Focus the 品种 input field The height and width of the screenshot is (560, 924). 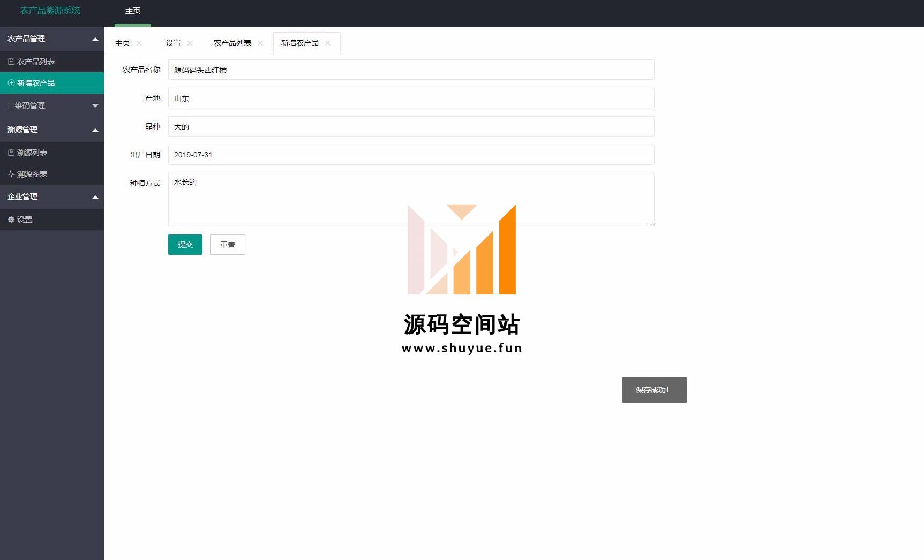click(411, 126)
